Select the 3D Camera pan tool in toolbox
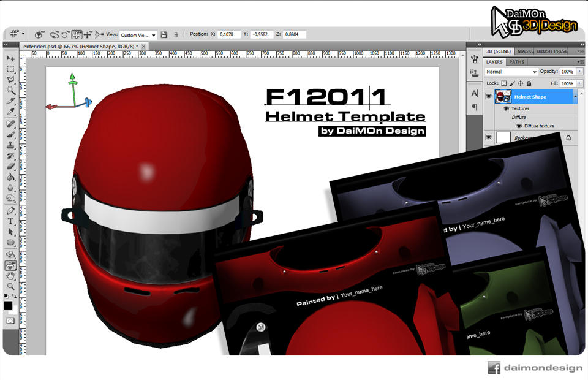The width and height of the screenshot is (588, 380). pyautogui.click(x=10, y=265)
